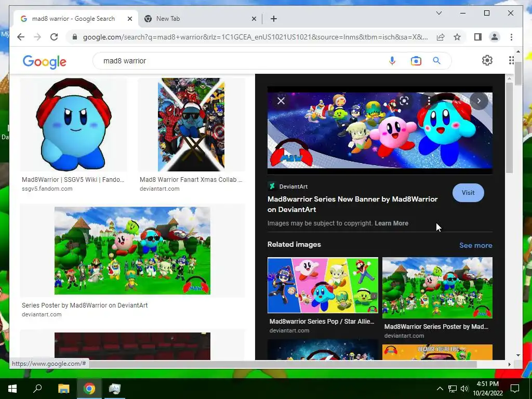Screen dimensions: 532x399
Task: See more related images
Action: point(476,245)
